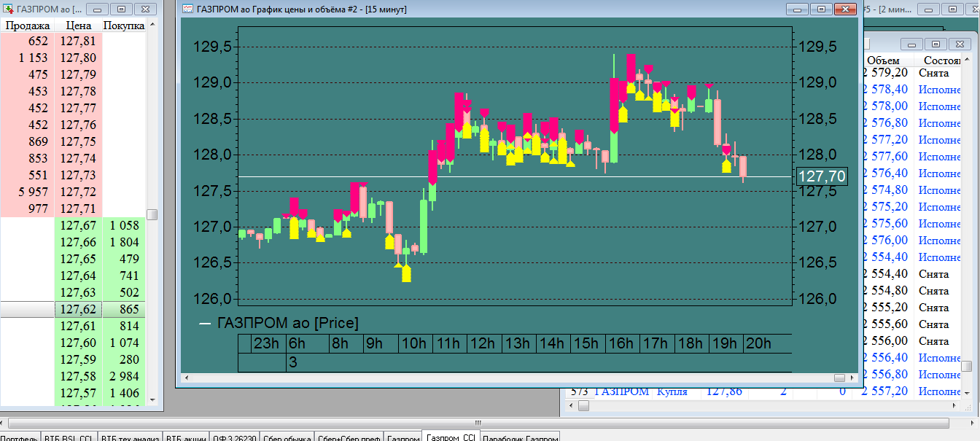Click the chart window's title bar icon
Image resolution: width=980 pixels, height=441 pixels.
(x=188, y=9)
